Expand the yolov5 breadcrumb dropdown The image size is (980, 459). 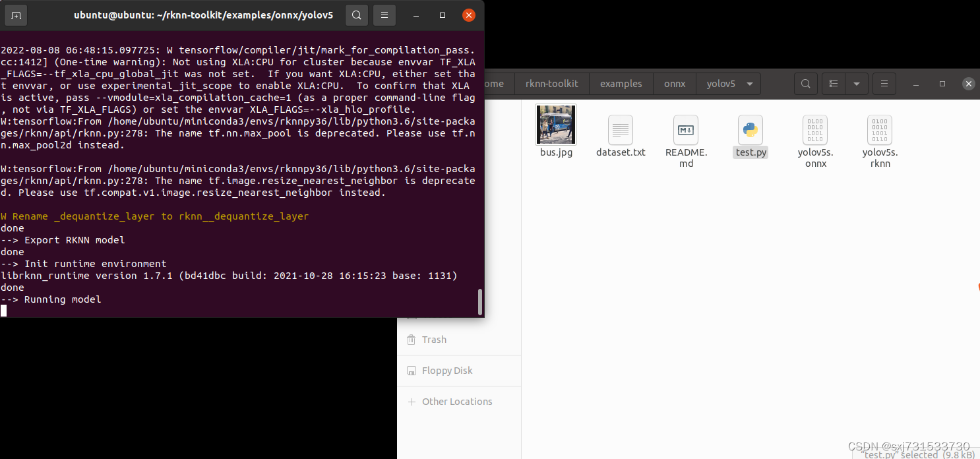click(749, 84)
